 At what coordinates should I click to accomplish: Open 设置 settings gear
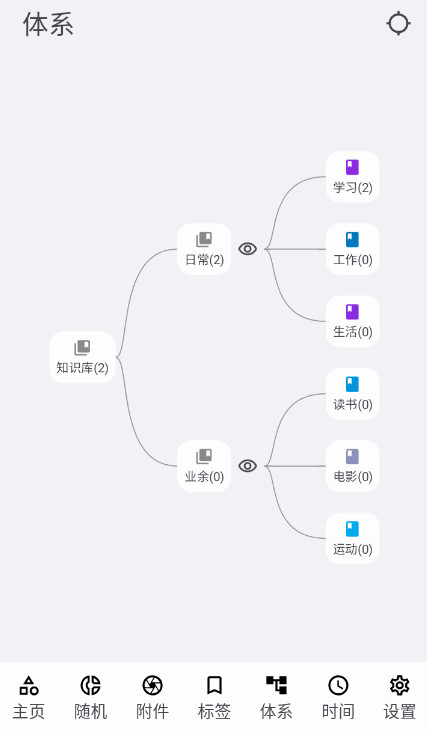[x=400, y=697]
